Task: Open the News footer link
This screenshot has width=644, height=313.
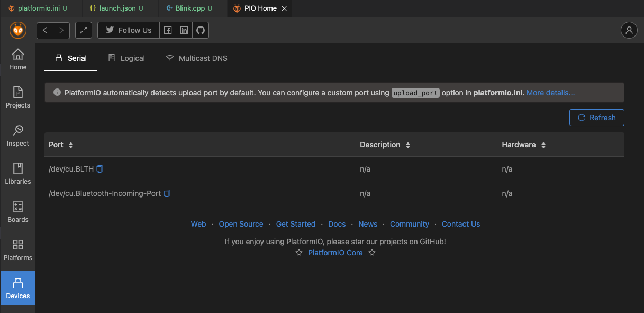Action: (x=368, y=224)
